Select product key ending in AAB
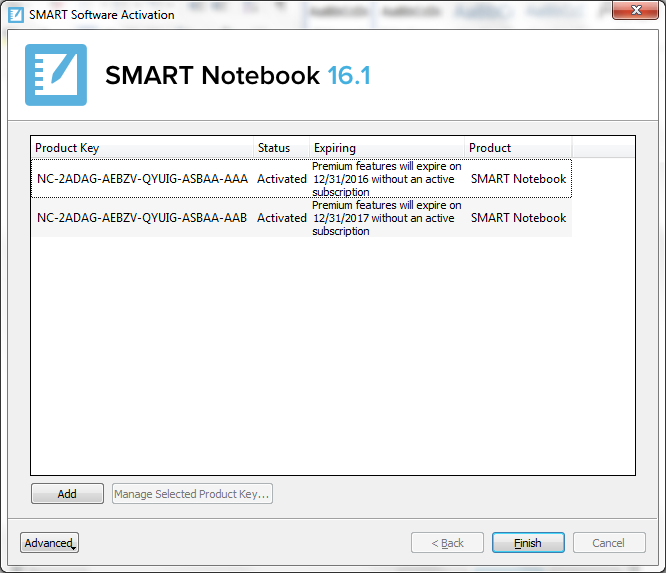Image resolution: width=666 pixels, height=573 pixels. 142,218
